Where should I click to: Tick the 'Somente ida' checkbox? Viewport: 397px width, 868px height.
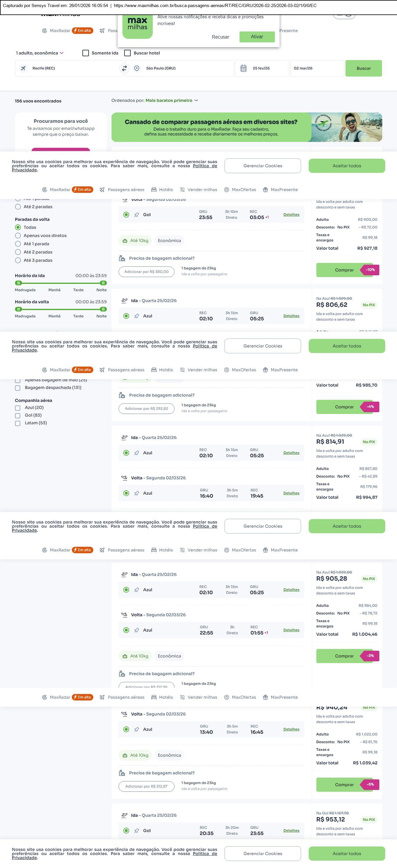[86, 53]
